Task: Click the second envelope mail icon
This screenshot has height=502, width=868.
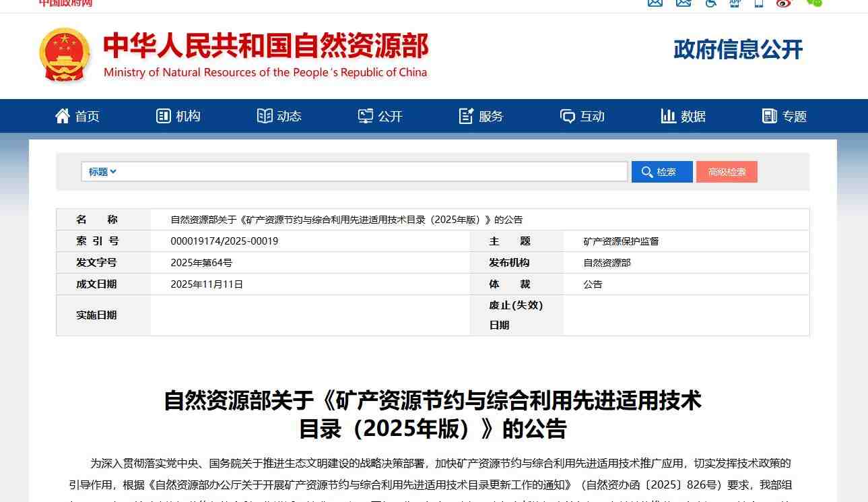Action: [x=683, y=3]
